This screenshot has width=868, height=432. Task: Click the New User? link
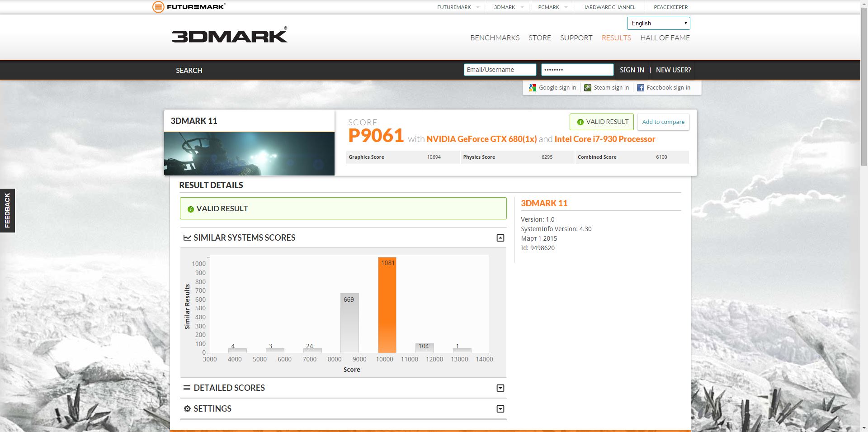(x=674, y=70)
